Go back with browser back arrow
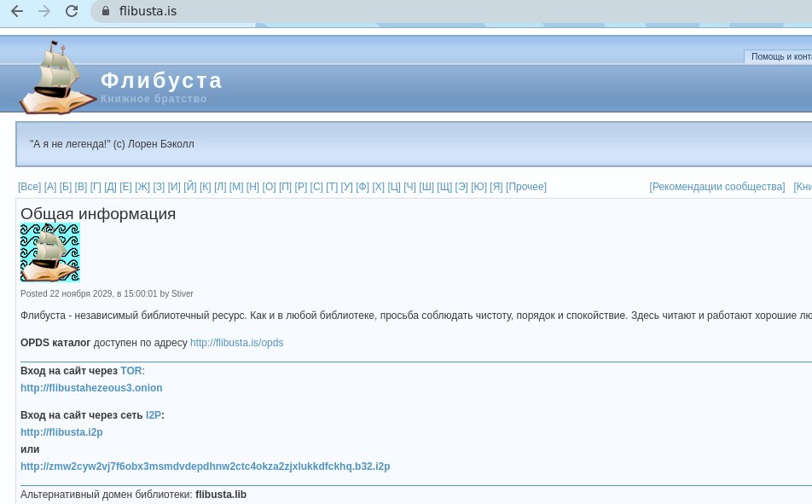 [x=17, y=11]
